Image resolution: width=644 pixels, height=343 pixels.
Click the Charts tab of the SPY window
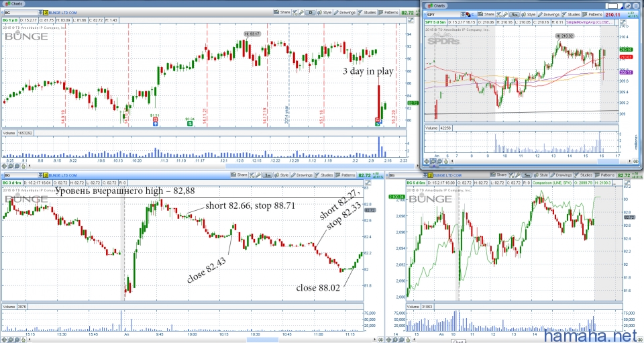coord(436,6)
